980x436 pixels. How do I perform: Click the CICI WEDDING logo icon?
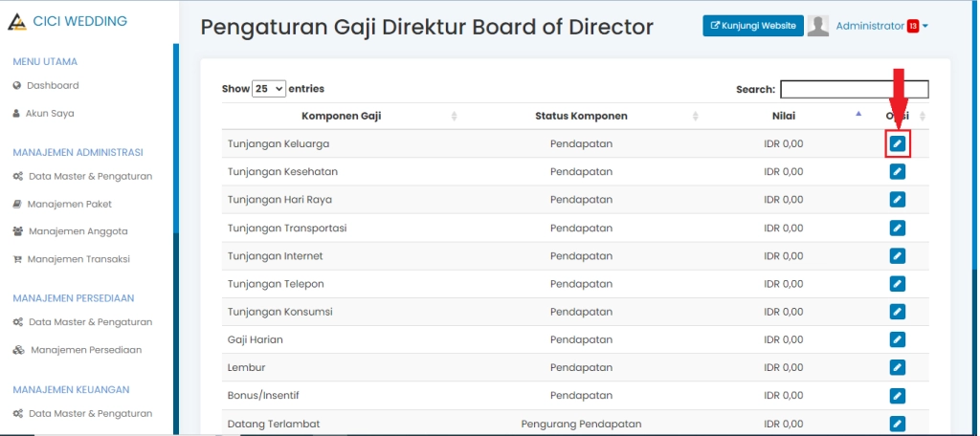17,22
